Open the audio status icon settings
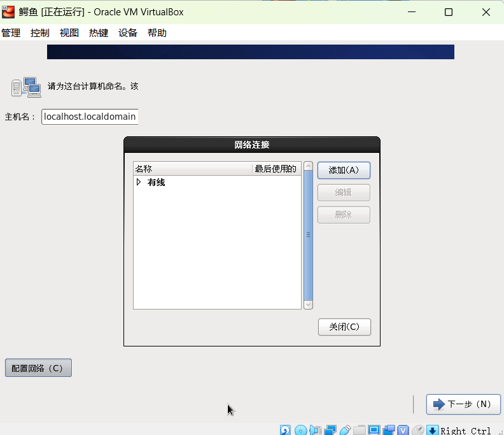 pos(316,431)
